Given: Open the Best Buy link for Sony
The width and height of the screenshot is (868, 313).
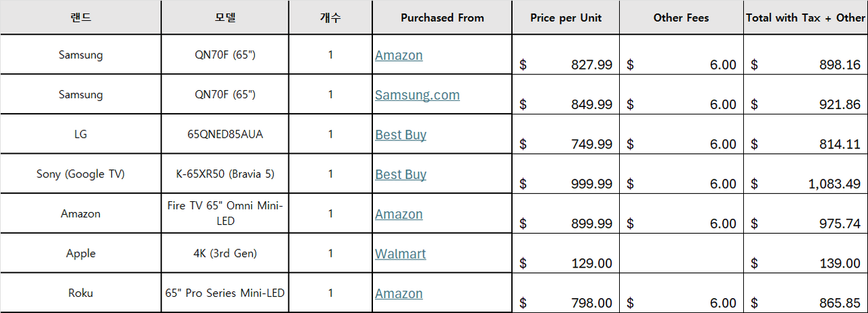Looking at the screenshot, I should 401,174.
